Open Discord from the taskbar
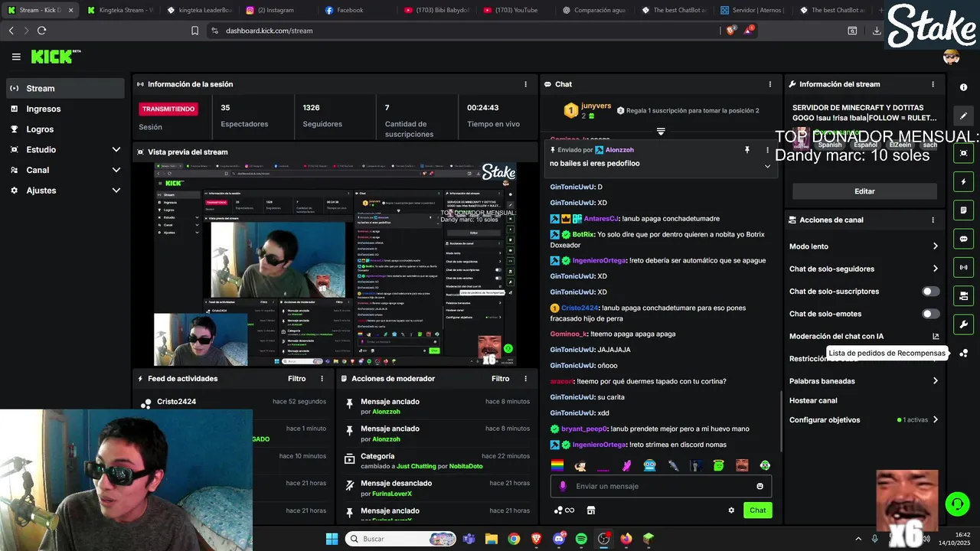Image resolution: width=980 pixels, height=551 pixels. coord(559,539)
